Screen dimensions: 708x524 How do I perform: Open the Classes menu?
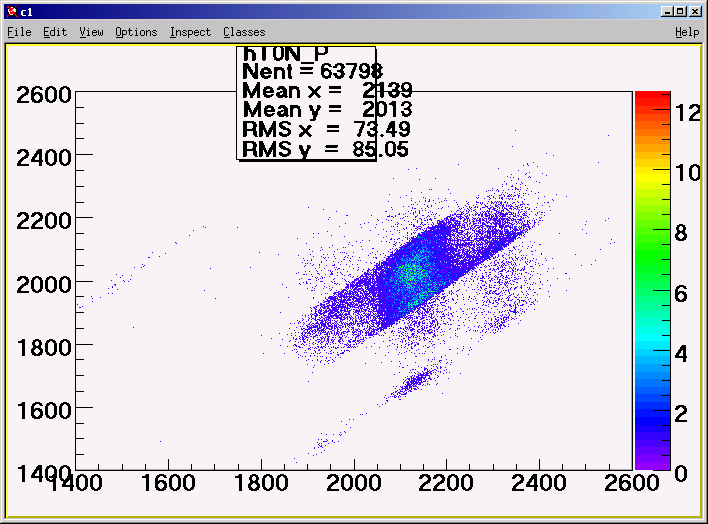(244, 32)
